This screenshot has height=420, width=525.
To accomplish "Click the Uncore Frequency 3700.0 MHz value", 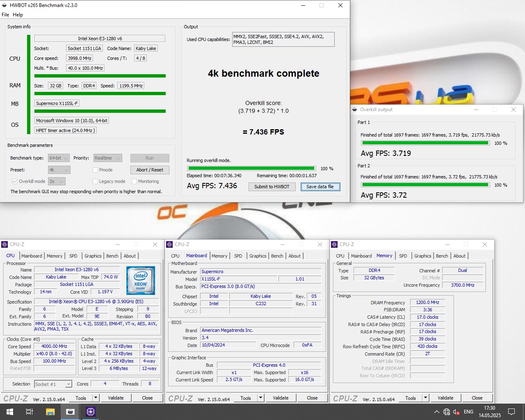I will tap(463, 285).
